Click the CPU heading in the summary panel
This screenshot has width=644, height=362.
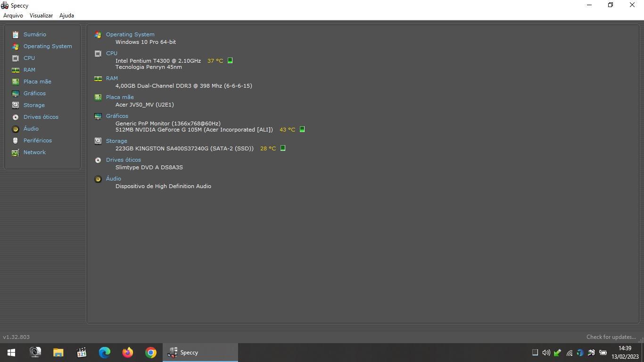(x=112, y=53)
